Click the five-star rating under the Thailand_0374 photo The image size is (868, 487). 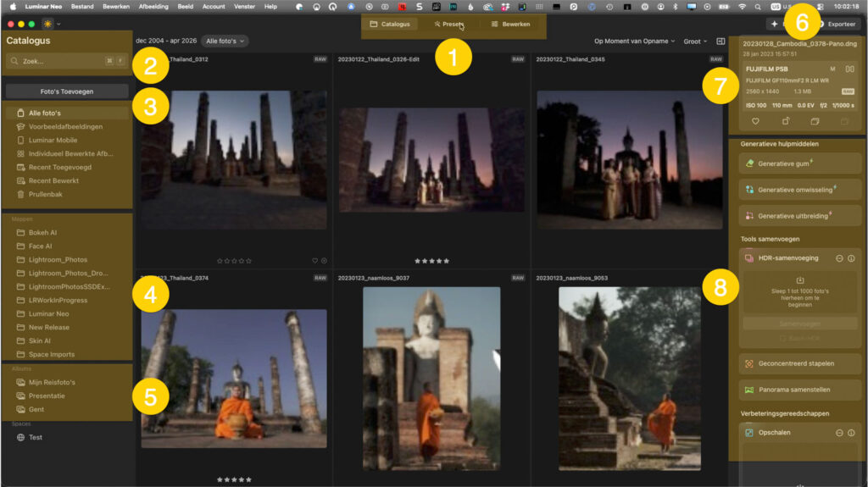[x=234, y=480]
